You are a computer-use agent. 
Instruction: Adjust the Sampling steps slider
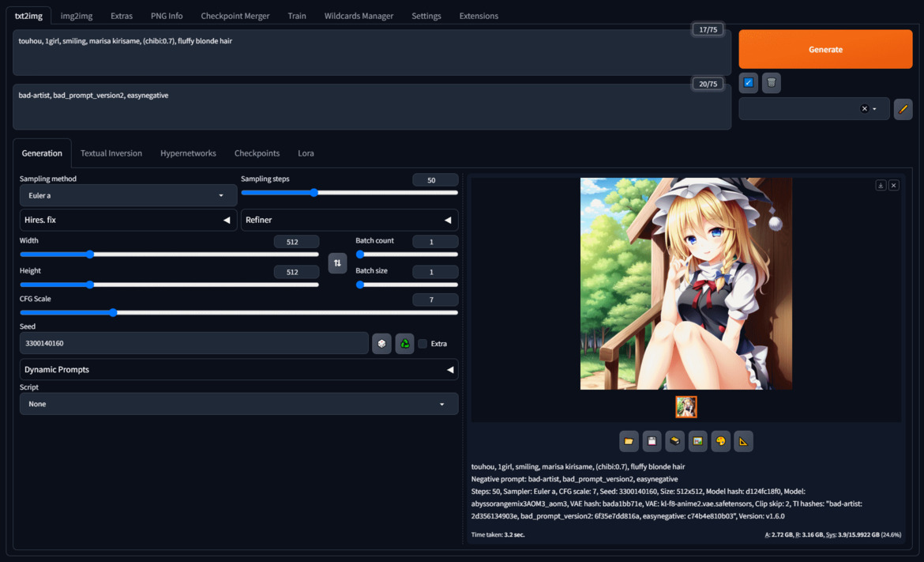click(349, 193)
